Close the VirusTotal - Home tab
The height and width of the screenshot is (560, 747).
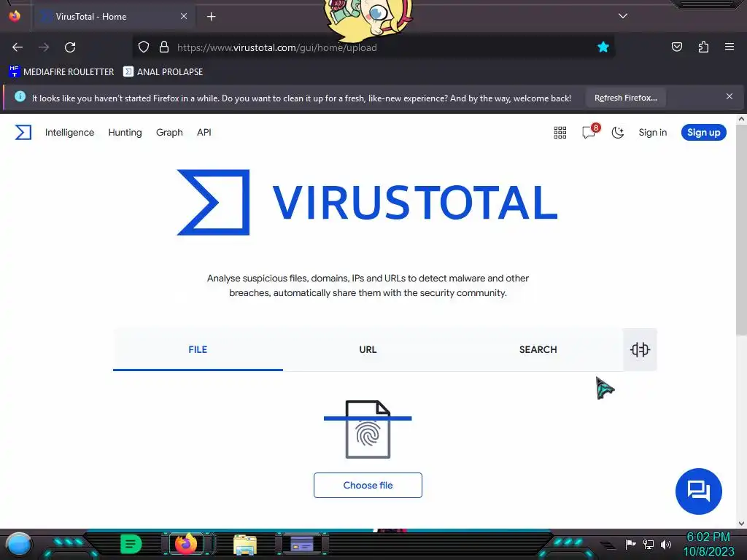[184, 16]
